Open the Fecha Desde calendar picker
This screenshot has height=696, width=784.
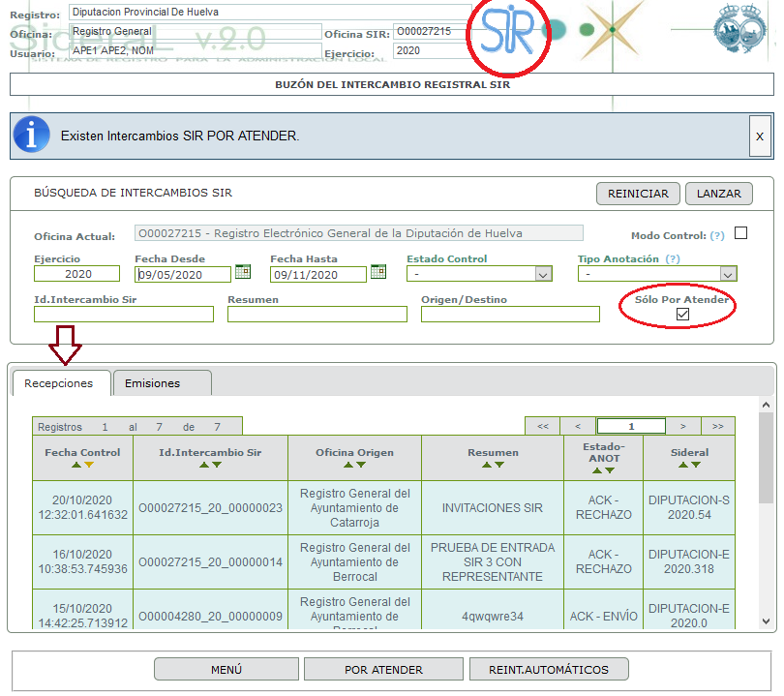click(x=243, y=271)
